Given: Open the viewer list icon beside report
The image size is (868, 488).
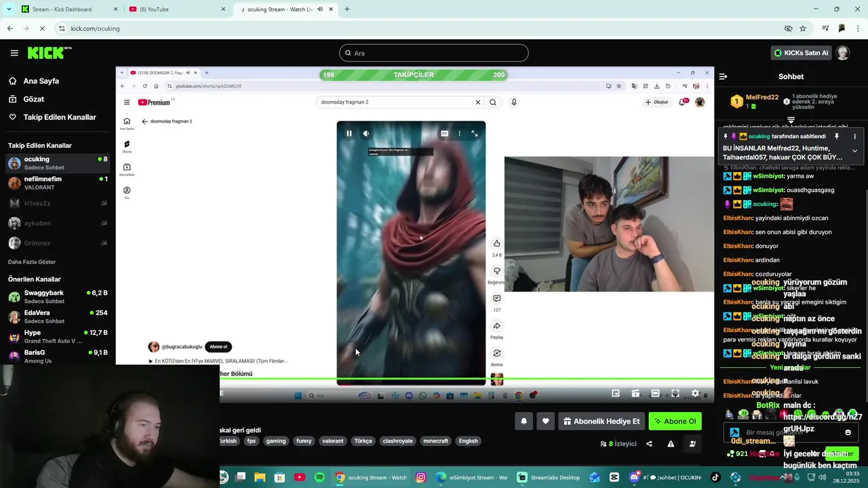Looking at the screenshot, I should [x=692, y=444].
